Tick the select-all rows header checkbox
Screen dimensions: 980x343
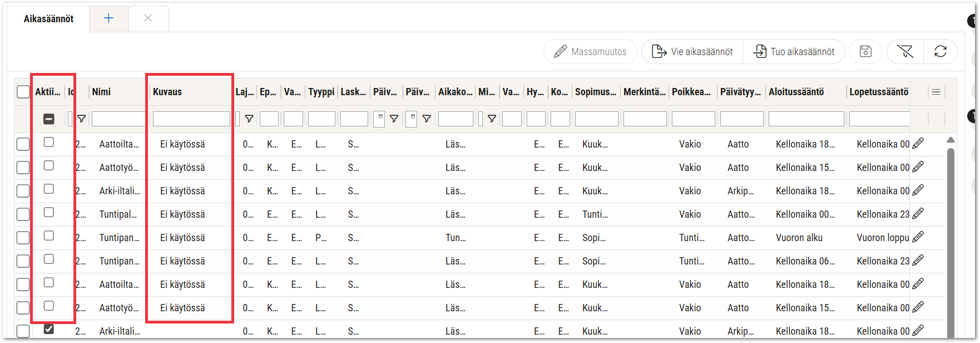[23, 92]
